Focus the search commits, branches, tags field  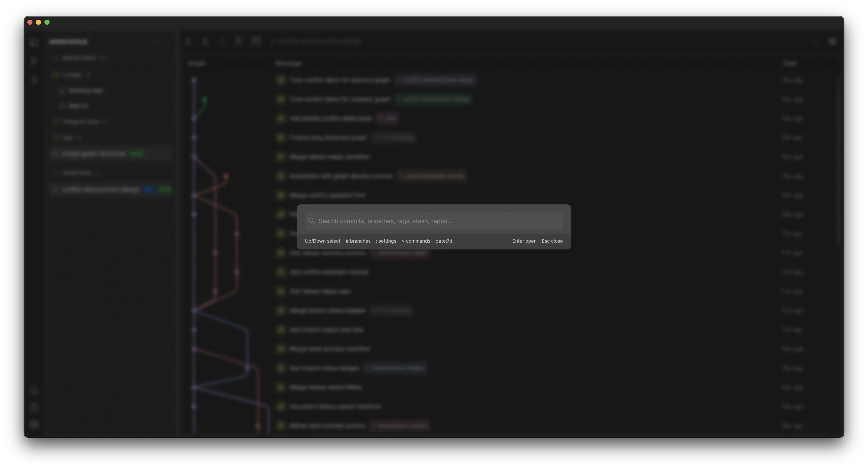(434, 221)
